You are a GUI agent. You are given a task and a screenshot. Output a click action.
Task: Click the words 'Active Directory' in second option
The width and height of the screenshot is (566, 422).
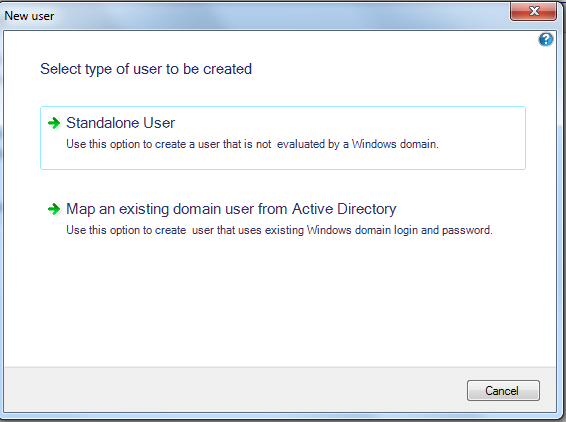coord(344,209)
